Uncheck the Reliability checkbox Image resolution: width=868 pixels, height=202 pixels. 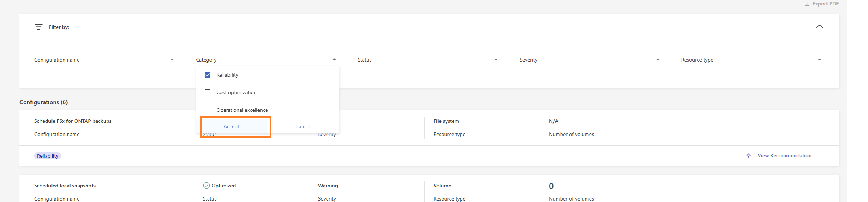tap(208, 75)
